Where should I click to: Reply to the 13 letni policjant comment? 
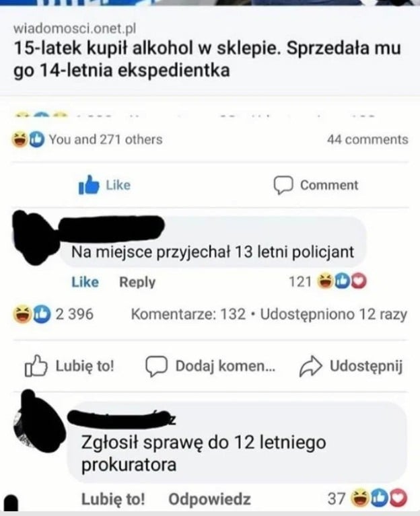(x=137, y=283)
